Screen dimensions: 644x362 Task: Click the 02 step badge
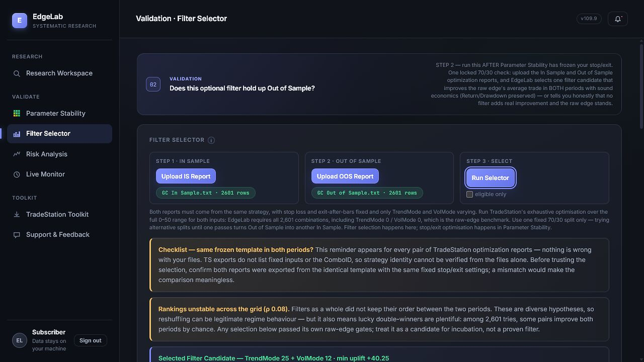153,84
